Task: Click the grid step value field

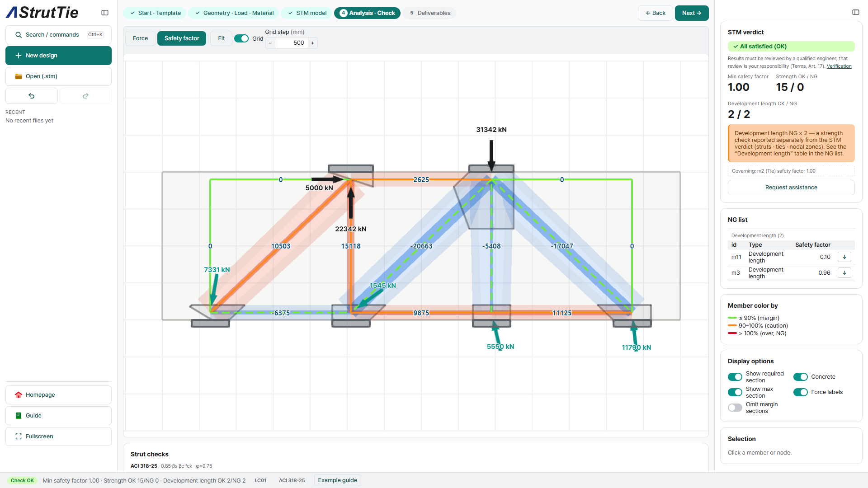Action: 292,43
